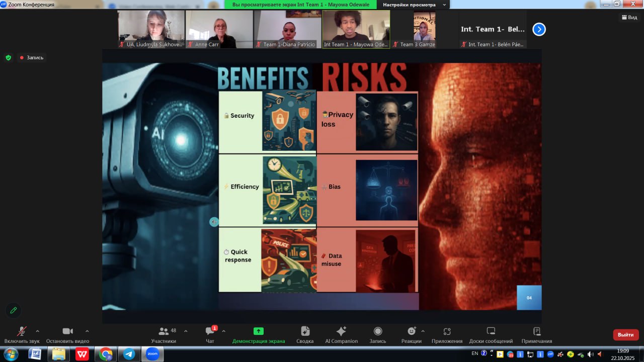The width and height of the screenshot is (644, 362).
Task: Open the Whiteboards (Доски сообщений) icon
Action: (x=491, y=331)
